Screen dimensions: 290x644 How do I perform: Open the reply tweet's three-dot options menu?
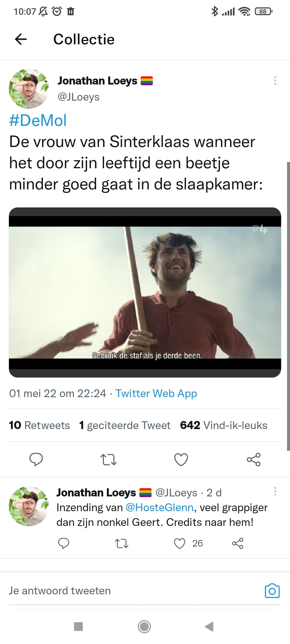pos(275,491)
